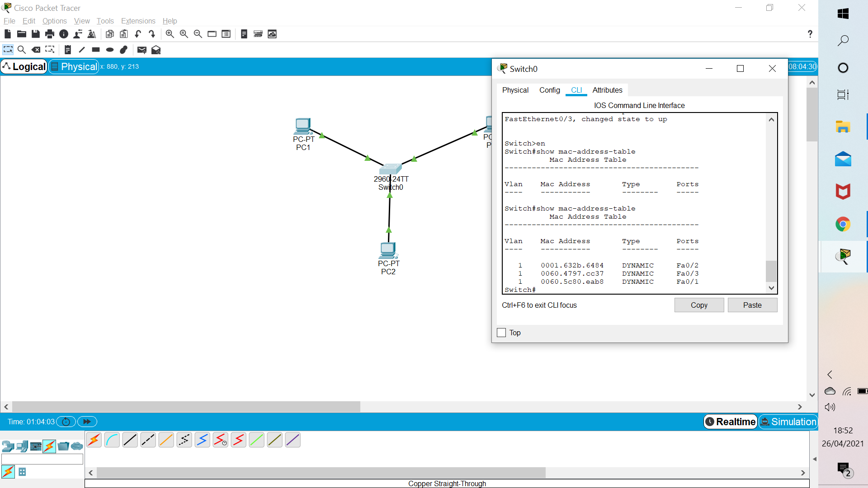Click the Add Simple PDU envelope icon

(142, 50)
